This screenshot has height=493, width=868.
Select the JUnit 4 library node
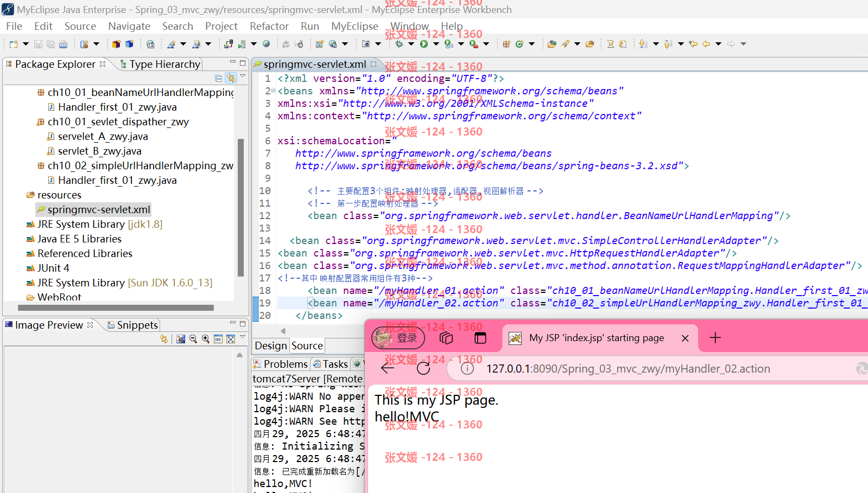tap(48, 268)
